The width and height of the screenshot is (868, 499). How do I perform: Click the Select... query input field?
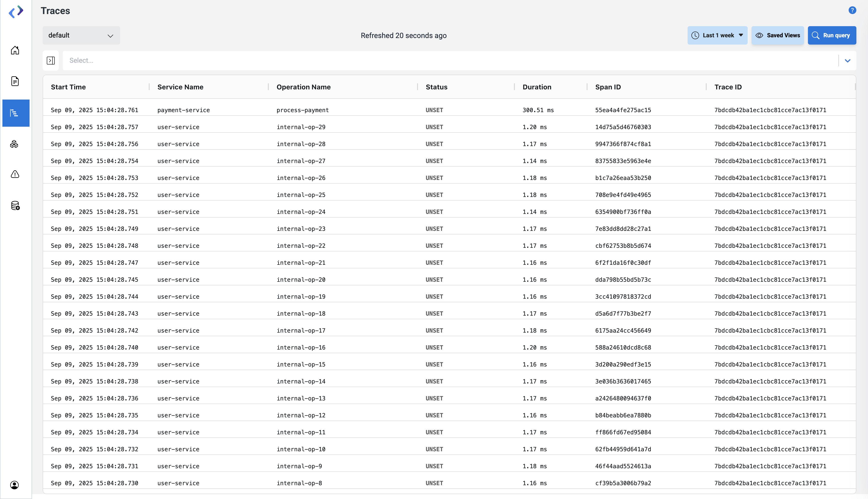pyautogui.click(x=445, y=61)
